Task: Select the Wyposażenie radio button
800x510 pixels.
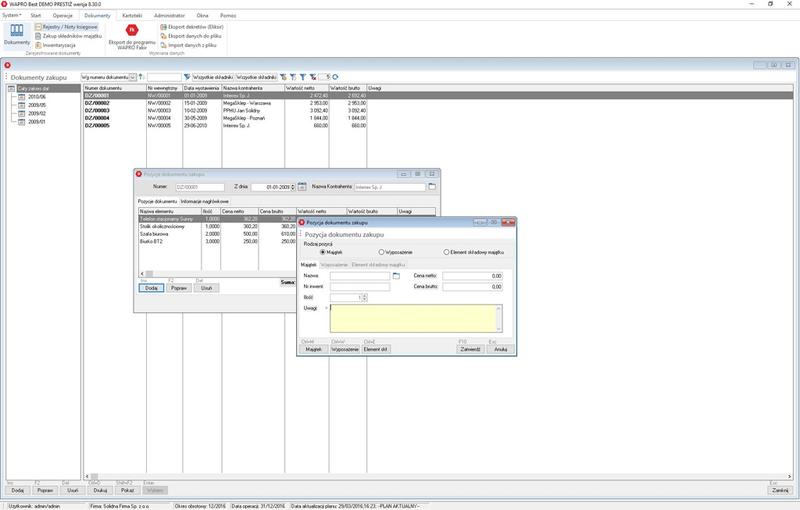Action: [x=379, y=252]
